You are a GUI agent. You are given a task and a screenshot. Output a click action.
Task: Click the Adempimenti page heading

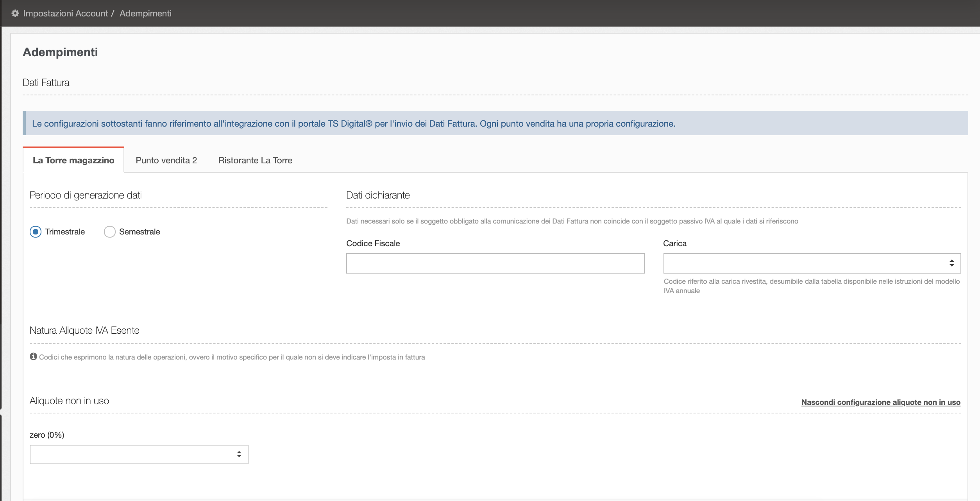(60, 52)
